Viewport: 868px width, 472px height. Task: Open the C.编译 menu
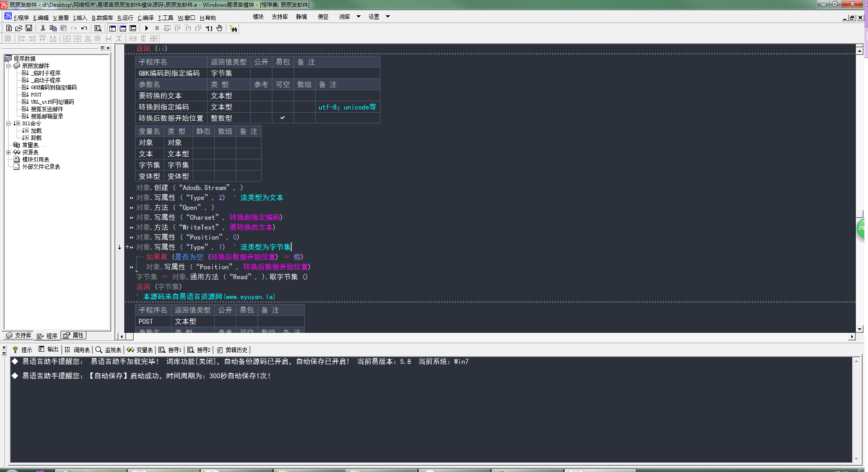click(145, 18)
